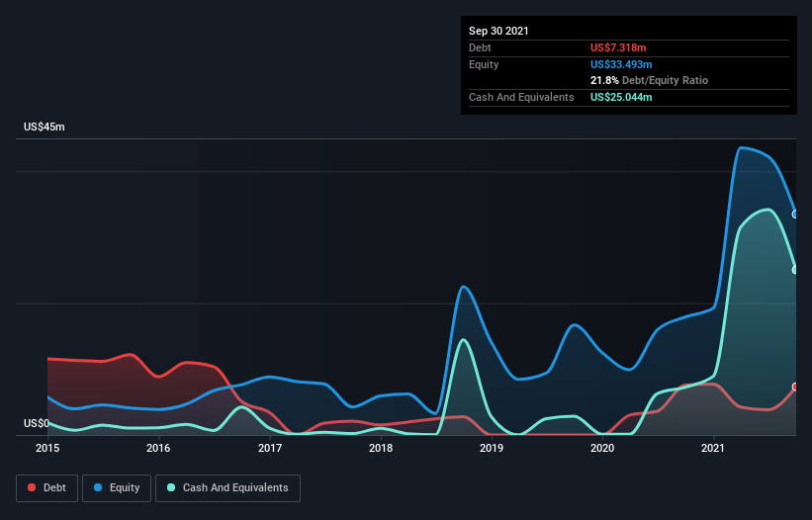Click the US$45m axis label

[x=45, y=127]
